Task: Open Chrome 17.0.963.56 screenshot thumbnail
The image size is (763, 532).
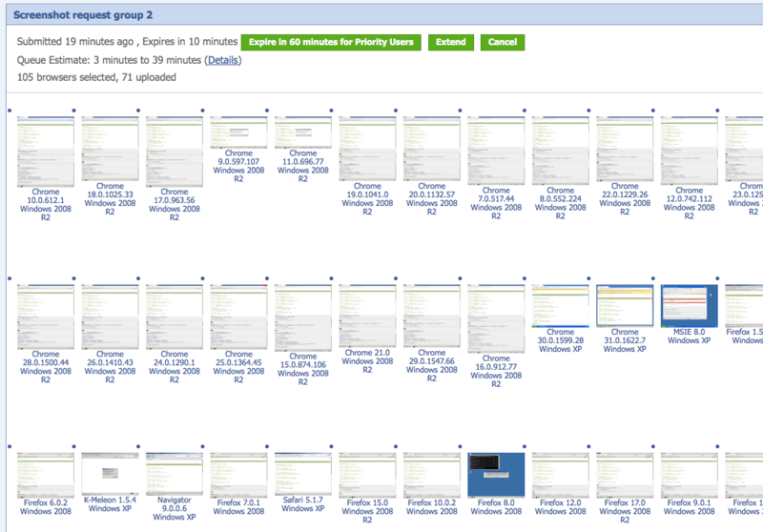Action: tap(175, 152)
